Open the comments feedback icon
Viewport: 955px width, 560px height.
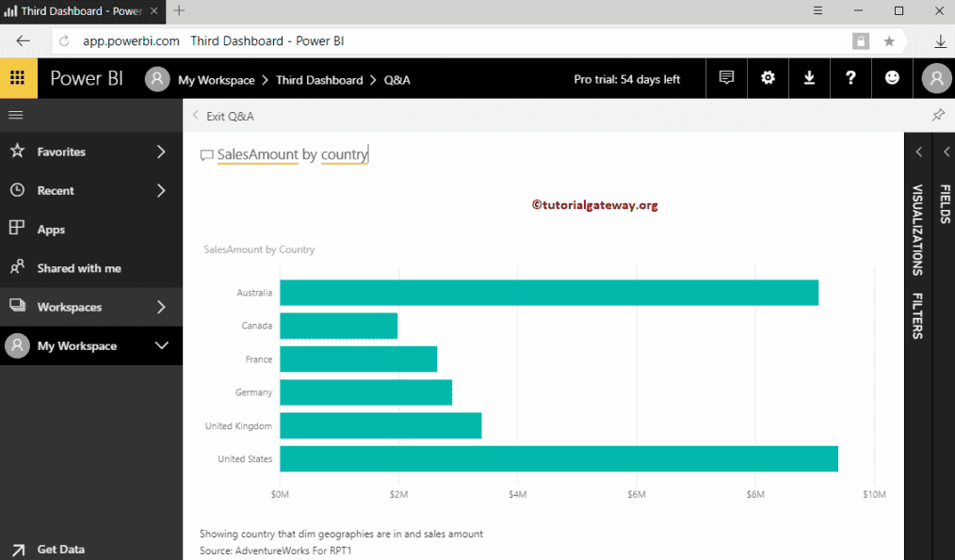726,78
